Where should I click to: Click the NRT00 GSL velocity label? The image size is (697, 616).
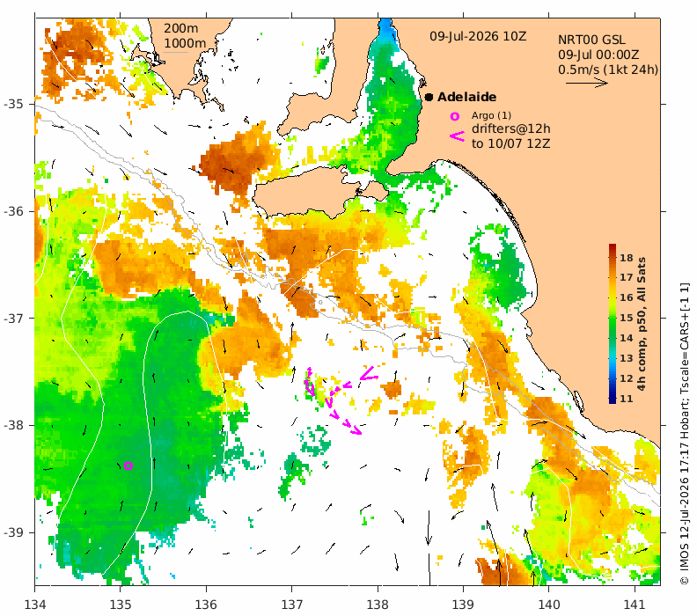[591, 40]
